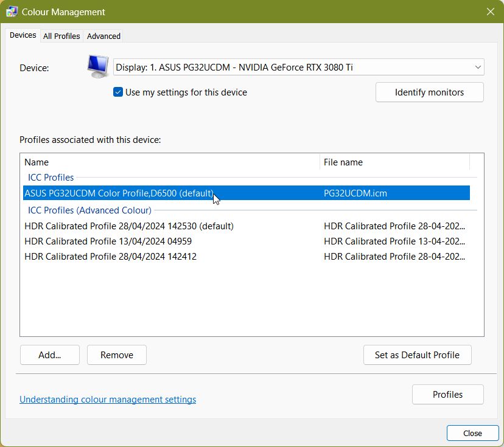Click the PG32UCDM.icm file name cell
Screen dimensions: 504x447
pos(355,193)
